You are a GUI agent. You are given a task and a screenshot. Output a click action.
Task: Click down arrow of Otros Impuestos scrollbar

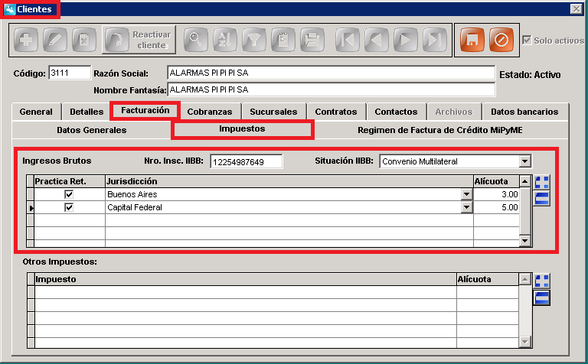click(524, 342)
